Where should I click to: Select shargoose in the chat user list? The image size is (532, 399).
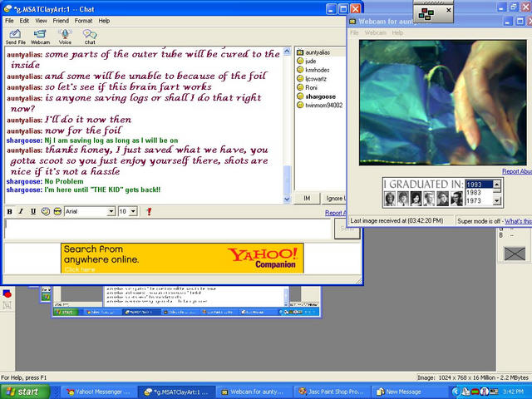tap(321, 96)
